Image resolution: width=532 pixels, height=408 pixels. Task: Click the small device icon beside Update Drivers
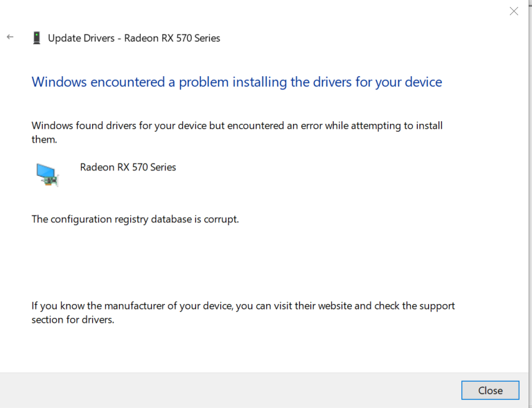pos(36,38)
